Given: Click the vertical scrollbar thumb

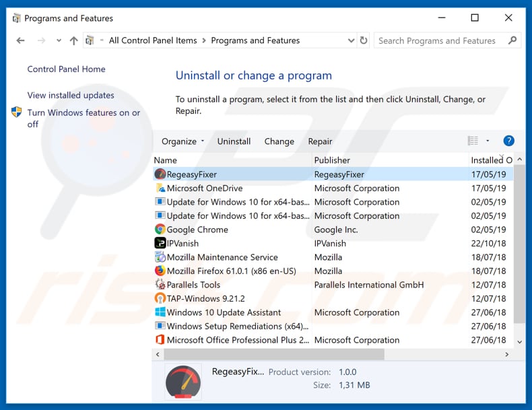Looking at the screenshot, I should 519,244.
